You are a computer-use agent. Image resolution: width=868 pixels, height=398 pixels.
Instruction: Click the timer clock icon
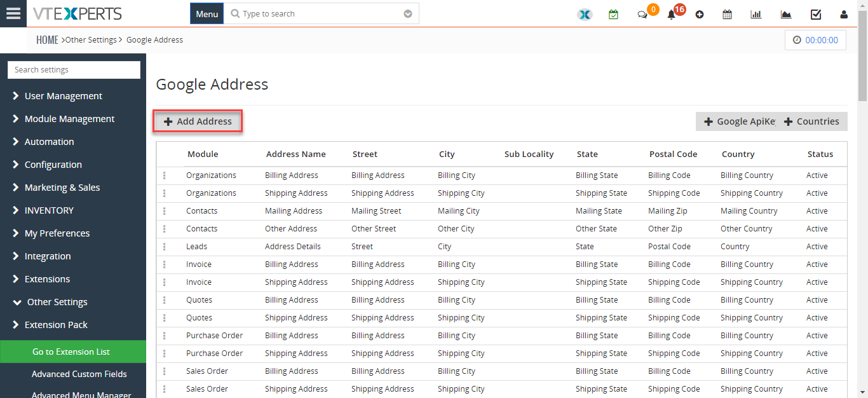pyautogui.click(x=797, y=39)
